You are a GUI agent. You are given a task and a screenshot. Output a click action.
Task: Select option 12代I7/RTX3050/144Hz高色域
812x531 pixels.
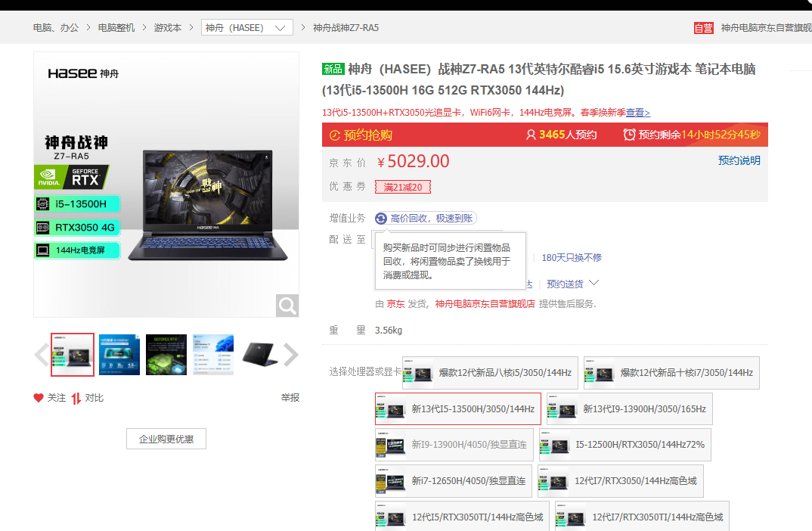click(621, 481)
